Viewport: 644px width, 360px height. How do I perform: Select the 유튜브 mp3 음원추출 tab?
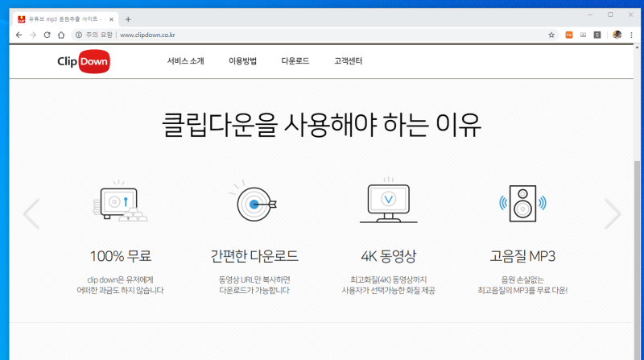66,19
